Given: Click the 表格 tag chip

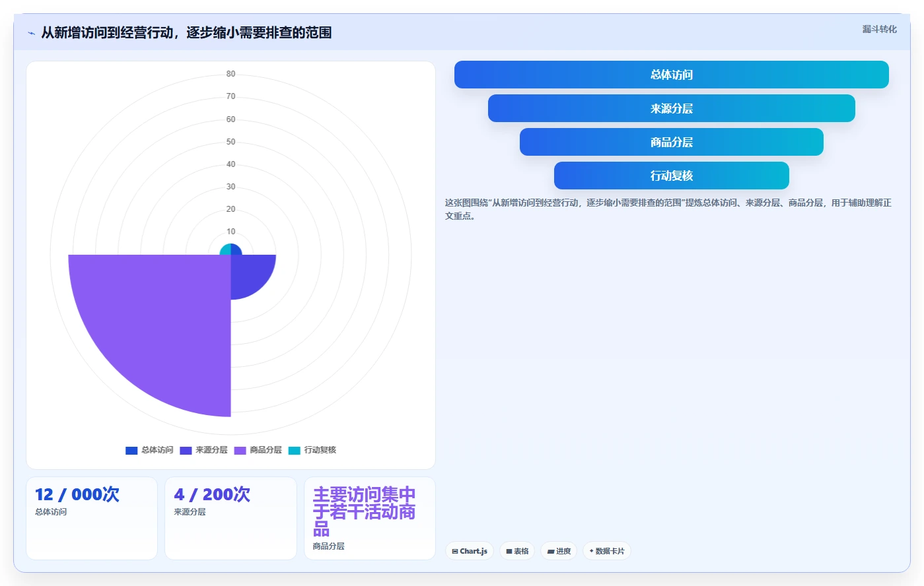Looking at the screenshot, I should click(x=517, y=551).
